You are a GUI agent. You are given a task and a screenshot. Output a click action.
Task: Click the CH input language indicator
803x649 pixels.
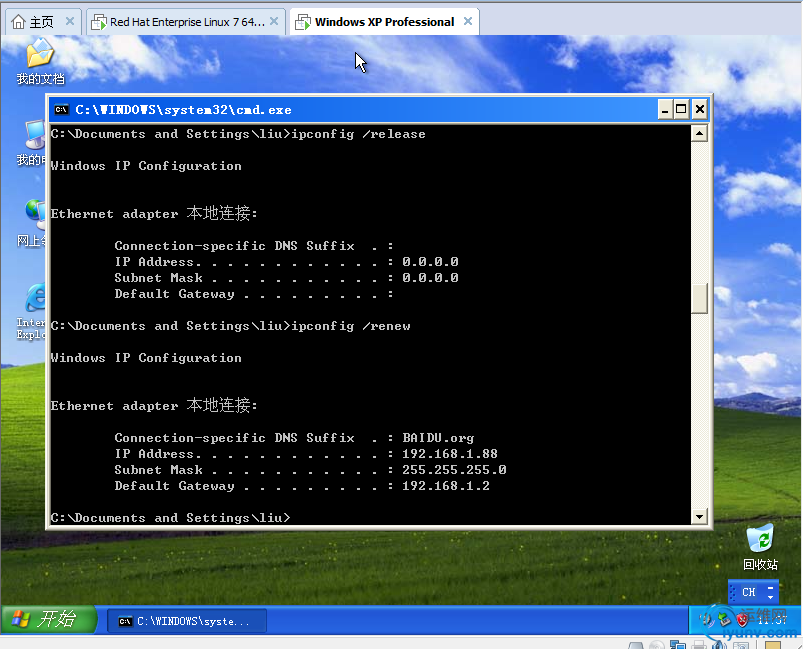pyautogui.click(x=748, y=592)
